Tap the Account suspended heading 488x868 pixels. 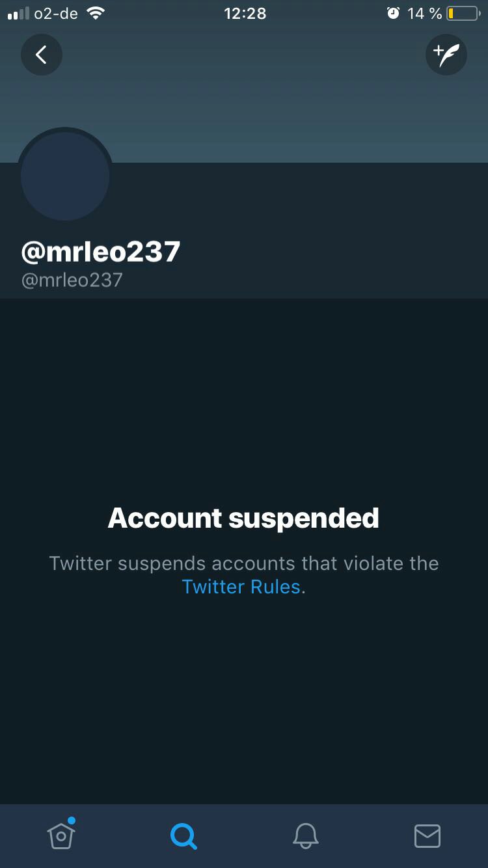pyautogui.click(x=243, y=518)
